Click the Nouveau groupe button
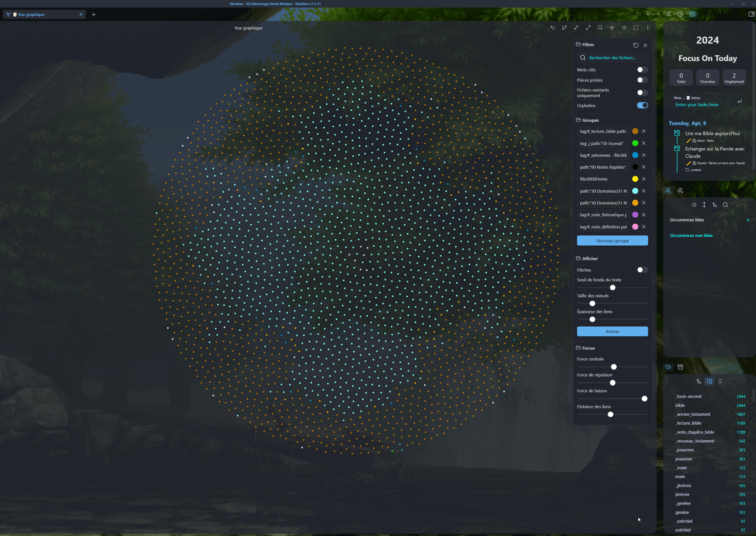Screen dimensions: 756x536 click(x=612, y=241)
